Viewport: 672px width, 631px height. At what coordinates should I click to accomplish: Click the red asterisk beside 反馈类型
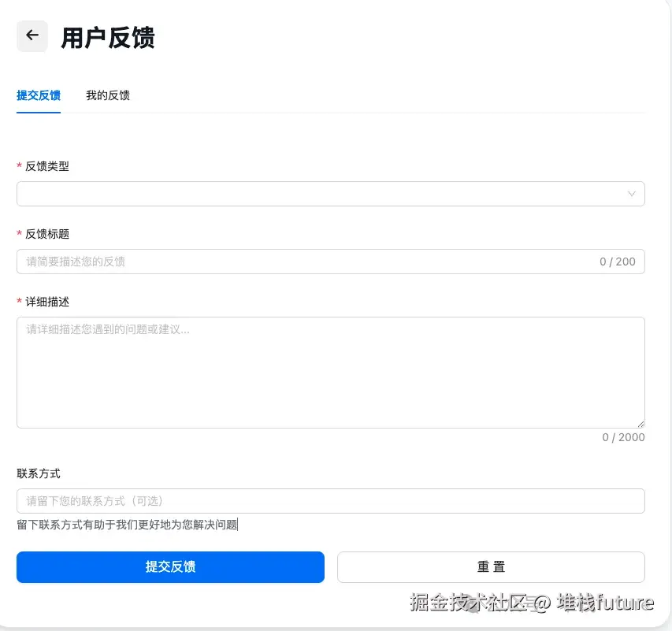click(18, 166)
